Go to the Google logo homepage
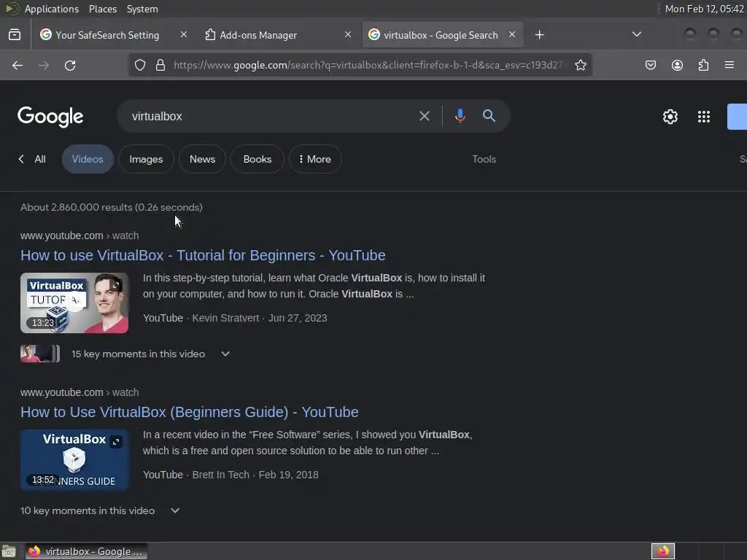 tap(50, 117)
